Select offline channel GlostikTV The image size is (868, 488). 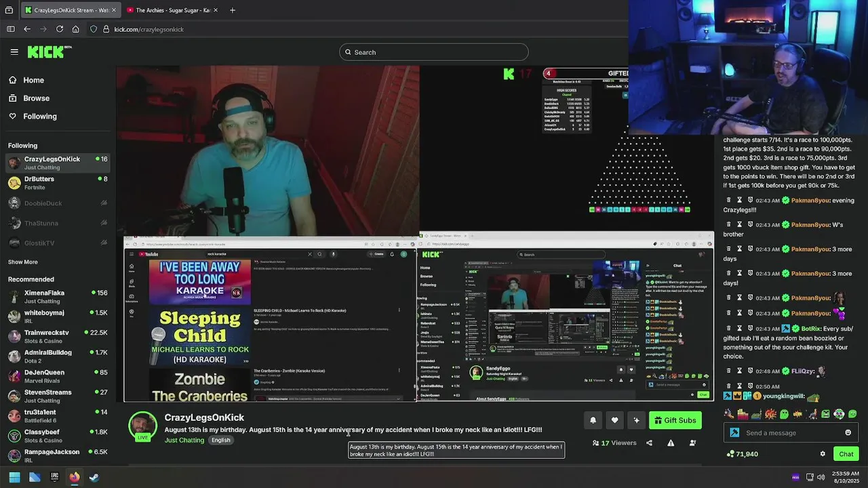(58, 243)
